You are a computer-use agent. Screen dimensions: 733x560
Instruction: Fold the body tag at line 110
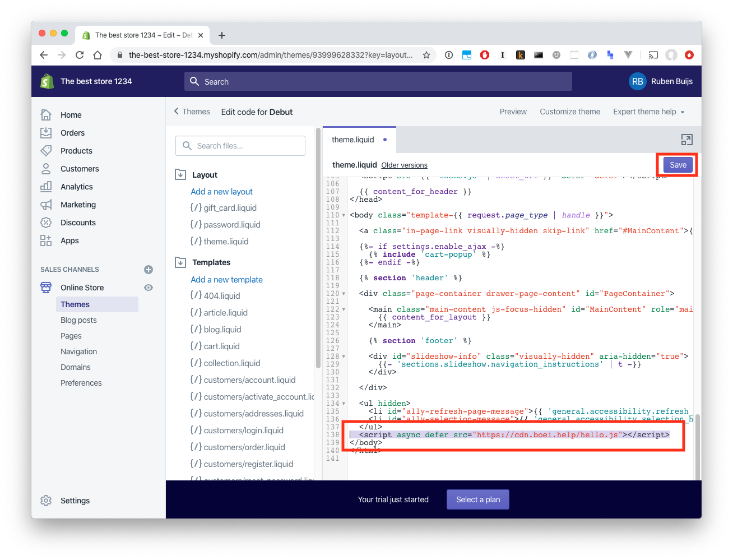pos(344,215)
